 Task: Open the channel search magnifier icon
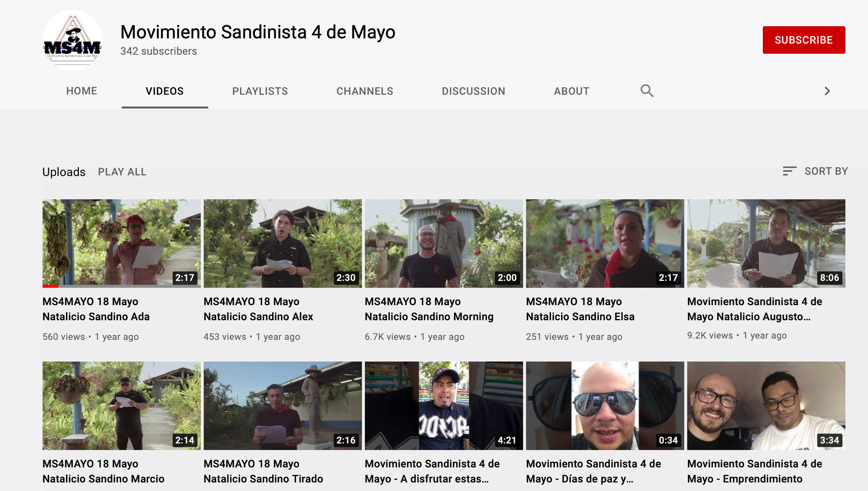[647, 91]
